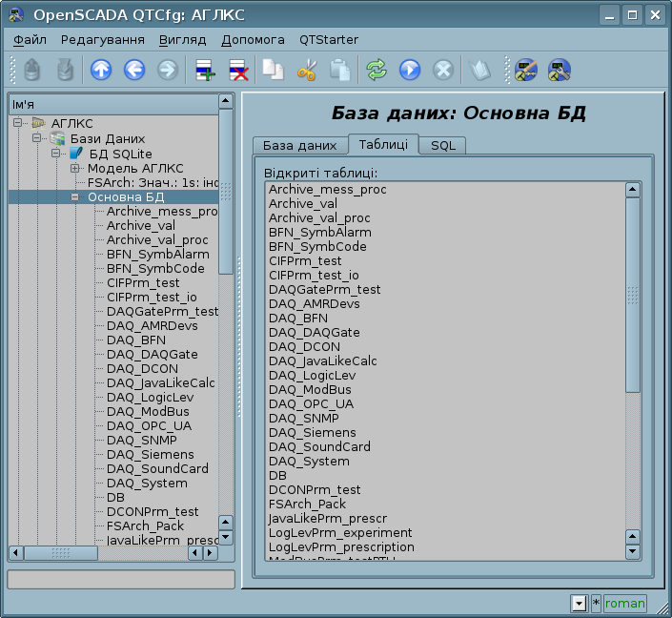Image resolution: width=672 pixels, height=618 pixels.
Task: Switch to the SQL tab
Action: click(443, 145)
